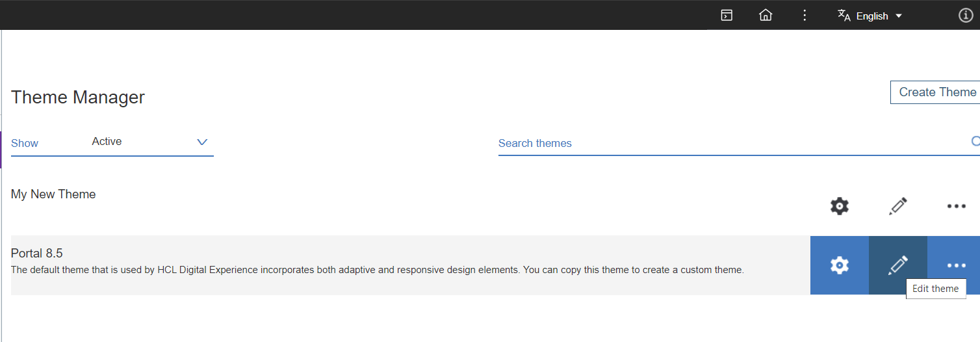Select the My New Theme title
Viewport: 980px width, 342px height.
pyautogui.click(x=53, y=194)
